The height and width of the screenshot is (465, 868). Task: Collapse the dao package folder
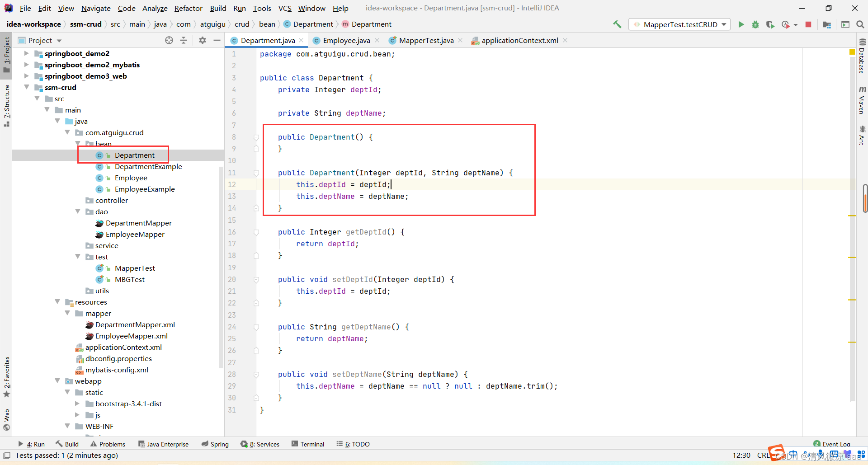pos(78,211)
